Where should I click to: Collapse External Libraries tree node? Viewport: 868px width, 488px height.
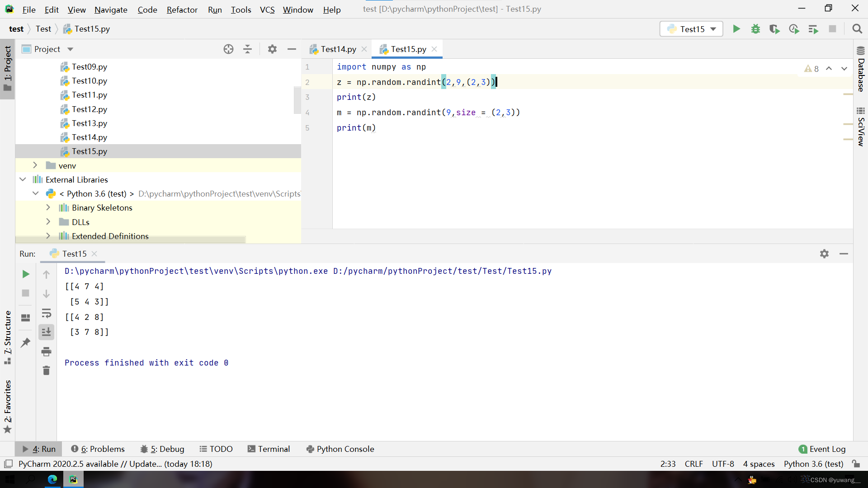[23, 179]
